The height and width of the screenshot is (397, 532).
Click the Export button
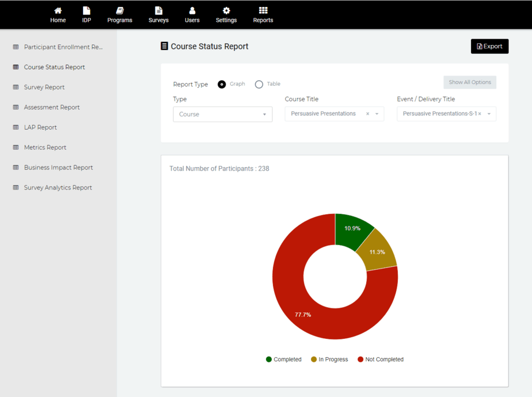point(489,46)
